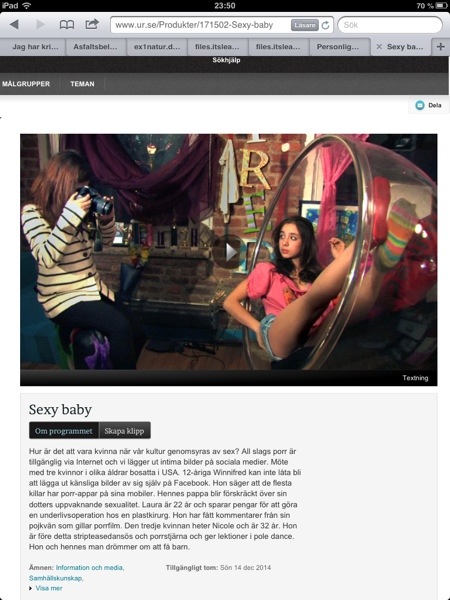450x600 pixels.
Task: Reload the page with refresh icon
Action: point(326,25)
